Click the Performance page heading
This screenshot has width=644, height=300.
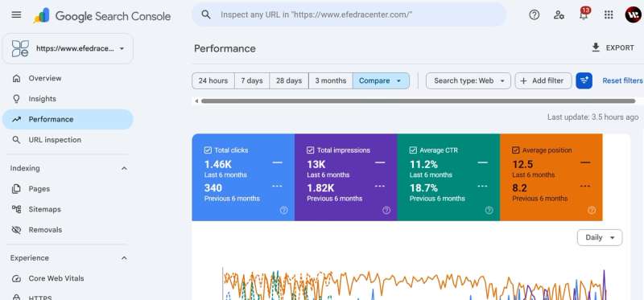click(225, 48)
